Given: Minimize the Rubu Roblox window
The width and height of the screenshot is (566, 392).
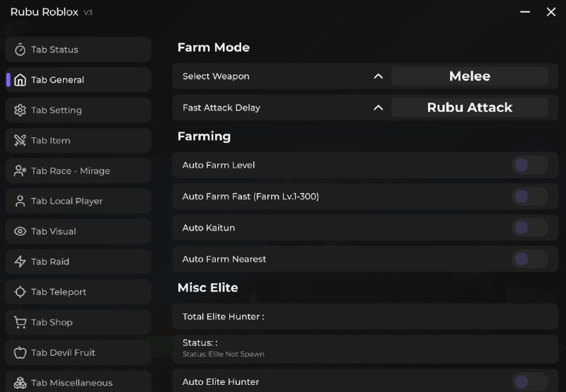Looking at the screenshot, I should coord(525,12).
